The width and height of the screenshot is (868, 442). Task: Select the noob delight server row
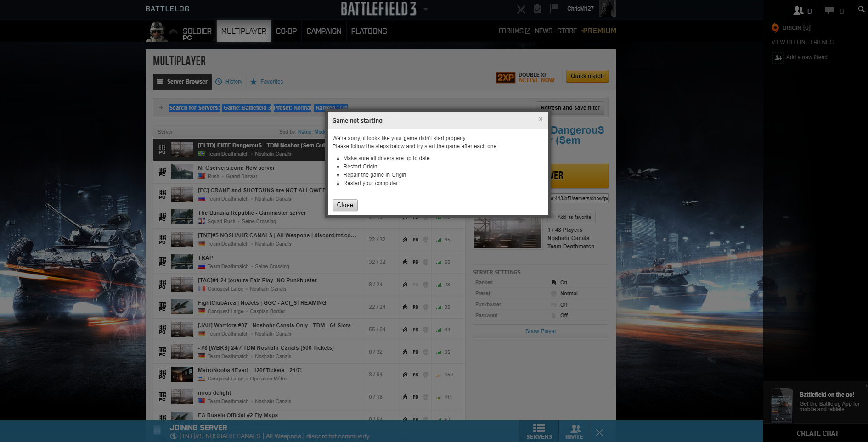[309, 397]
